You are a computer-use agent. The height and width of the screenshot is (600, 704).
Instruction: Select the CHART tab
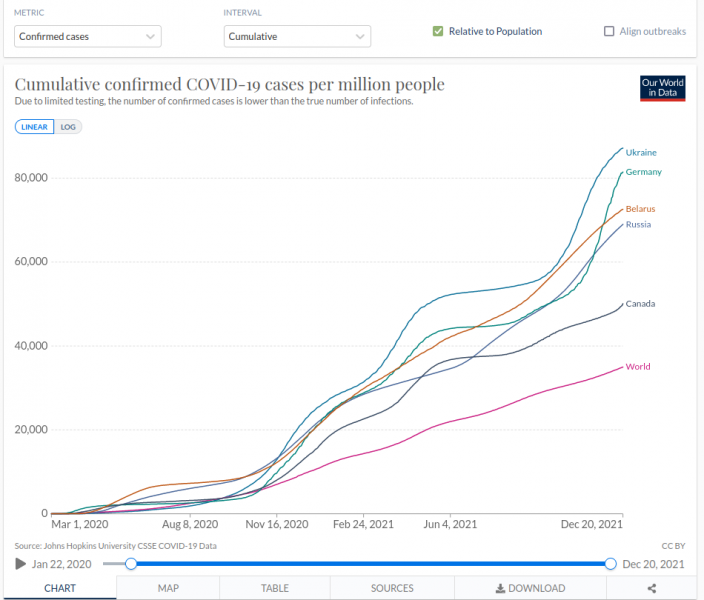[x=59, y=588]
